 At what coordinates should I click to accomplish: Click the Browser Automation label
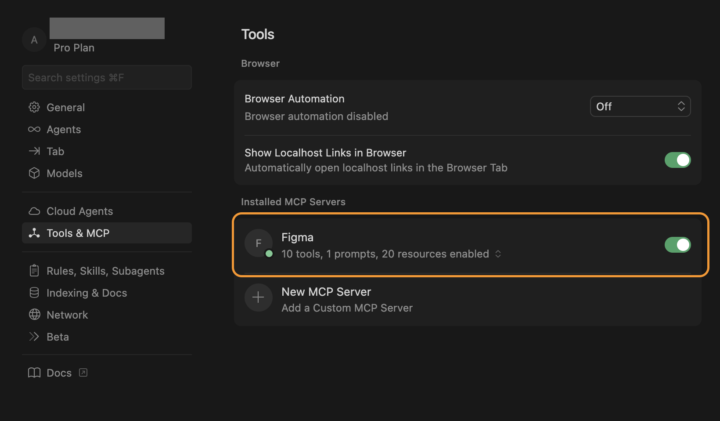coord(294,99)
